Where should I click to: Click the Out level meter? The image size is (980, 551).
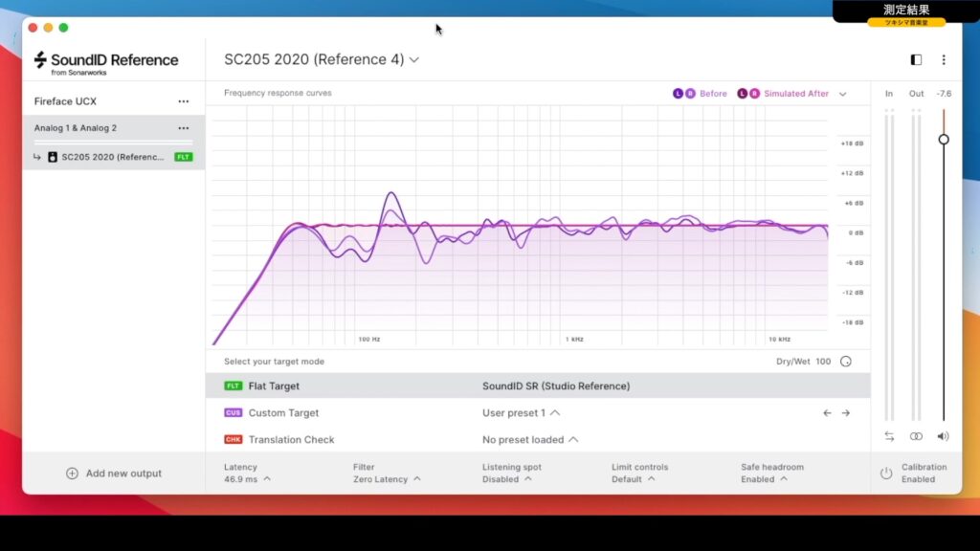pos(916,265)
